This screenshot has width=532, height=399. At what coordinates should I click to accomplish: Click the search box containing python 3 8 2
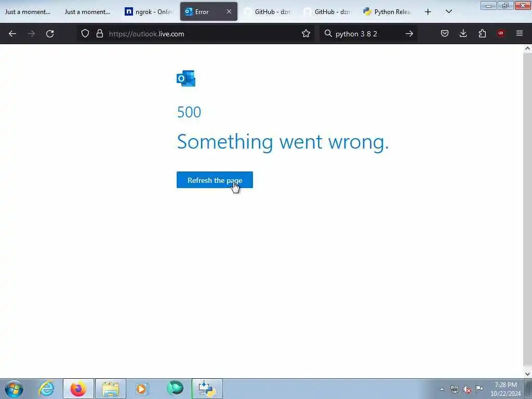[368, 34]
